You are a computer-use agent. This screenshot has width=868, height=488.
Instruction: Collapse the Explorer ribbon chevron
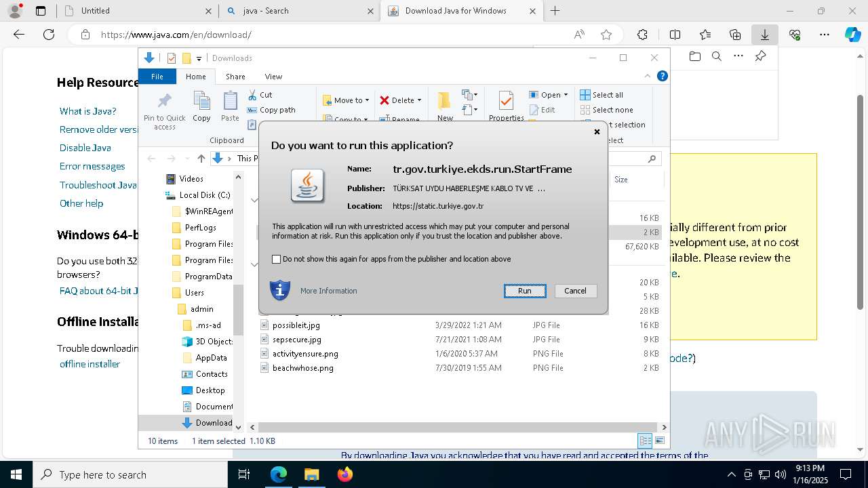[647, 77]
